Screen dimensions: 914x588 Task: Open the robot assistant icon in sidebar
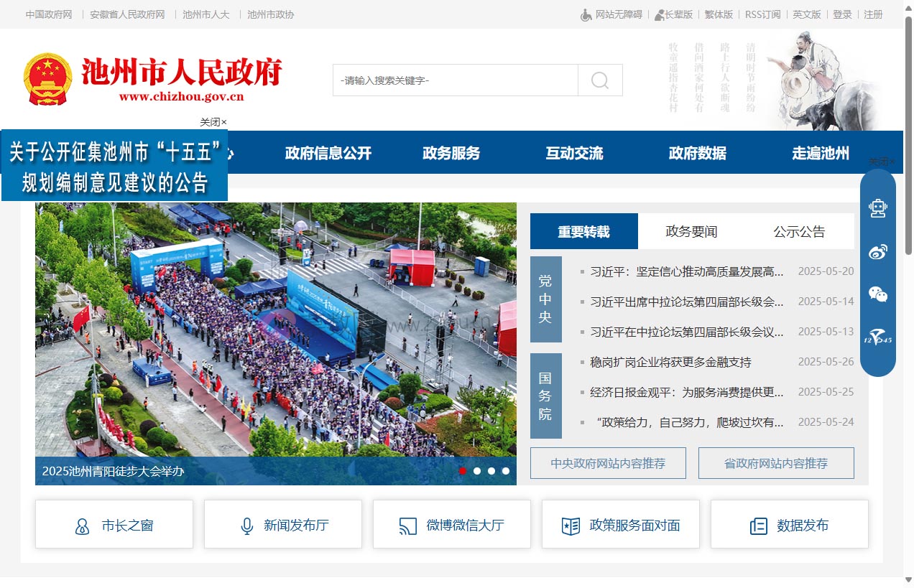point(877,208)
